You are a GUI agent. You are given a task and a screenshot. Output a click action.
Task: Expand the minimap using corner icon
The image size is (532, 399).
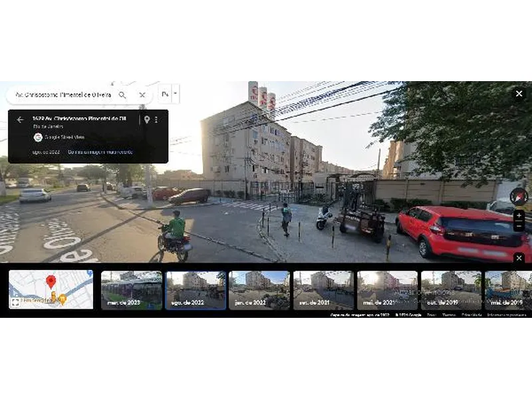click(15, 303)
